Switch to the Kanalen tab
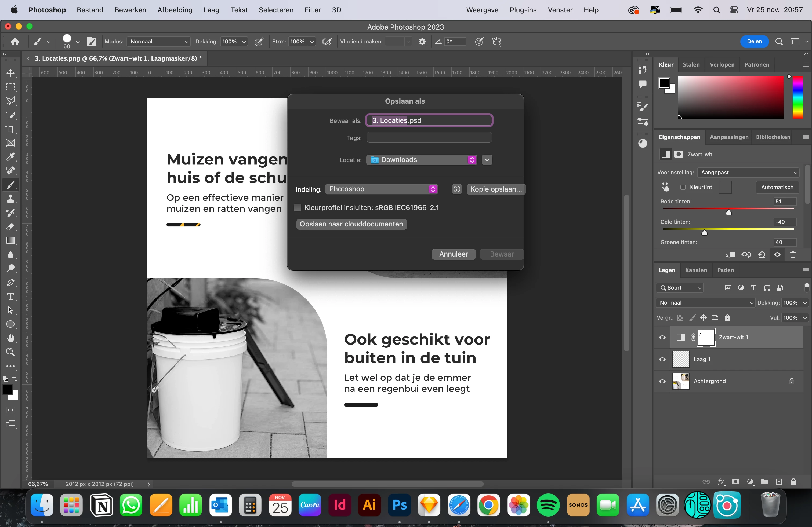The width and height of the screenshot is (812, 527). point(696,270)
